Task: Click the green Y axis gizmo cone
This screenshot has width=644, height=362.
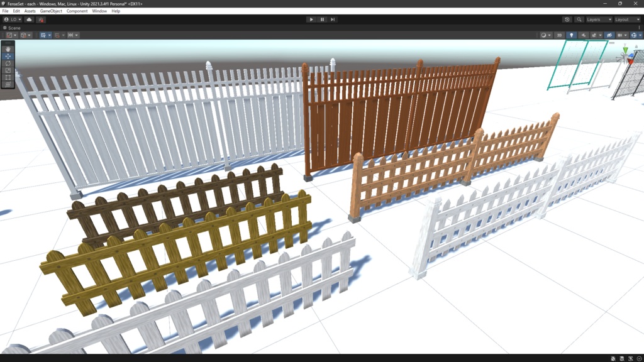Action: [x=625, y=50]
